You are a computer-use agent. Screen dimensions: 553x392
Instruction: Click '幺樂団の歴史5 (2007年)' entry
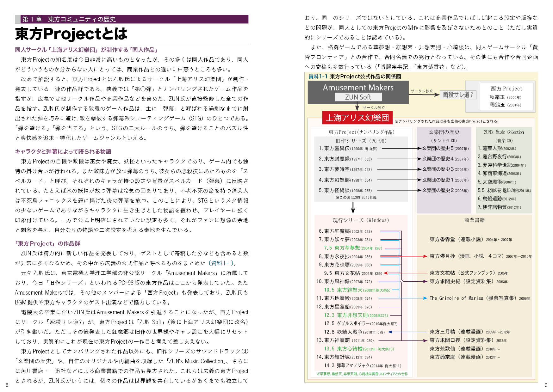445,148
